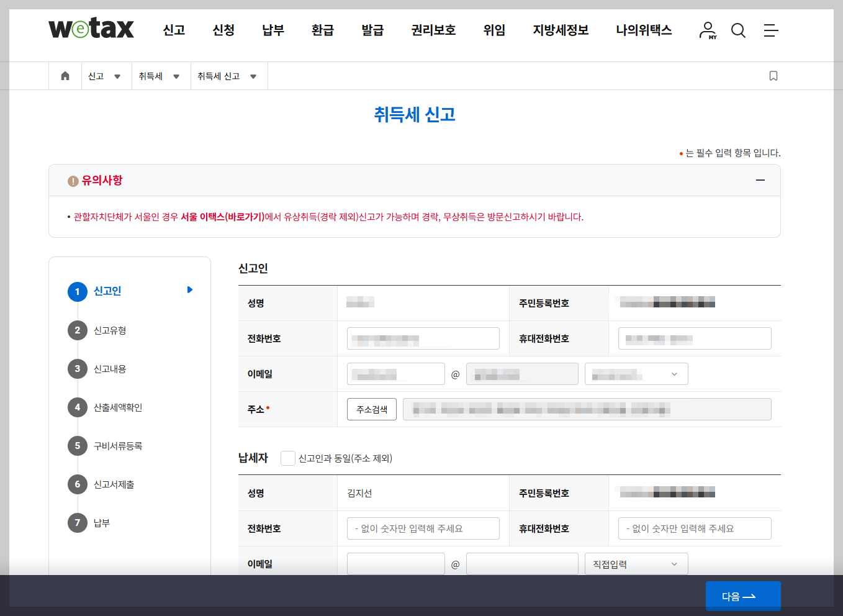Go to home via breadcrumb house icon

(x=65, y=76)
